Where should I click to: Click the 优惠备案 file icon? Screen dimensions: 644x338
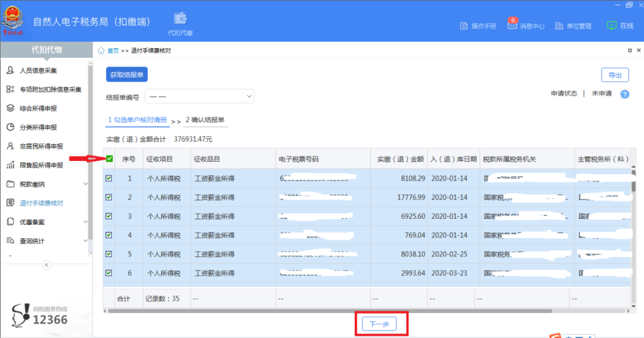click(10, 222)
